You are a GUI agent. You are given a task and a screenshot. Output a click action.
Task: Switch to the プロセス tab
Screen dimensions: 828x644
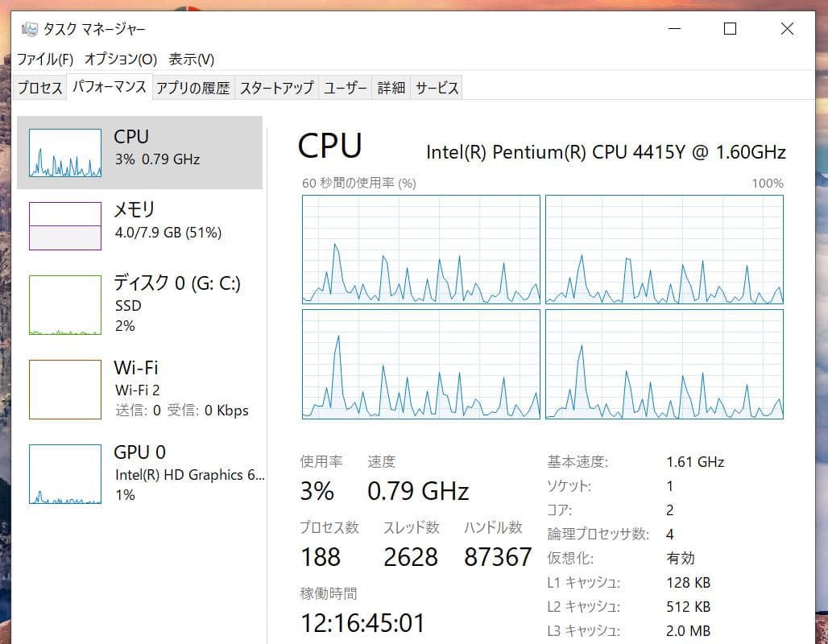[x=39, y=87]
